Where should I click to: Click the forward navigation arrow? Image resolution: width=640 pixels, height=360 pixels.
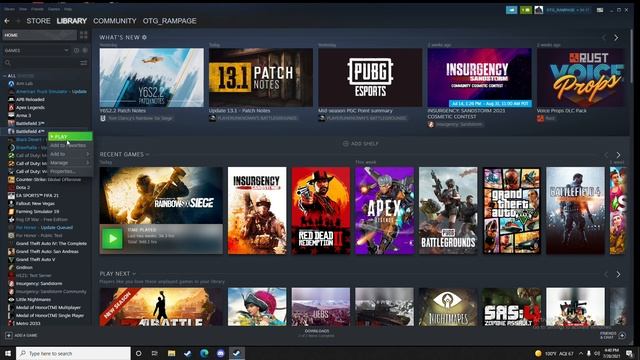click(18, 21)
